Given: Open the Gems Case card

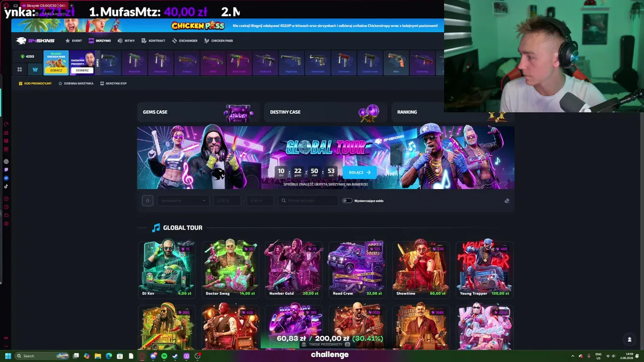Looking at the screenshot, I should [x=198, y=112].
